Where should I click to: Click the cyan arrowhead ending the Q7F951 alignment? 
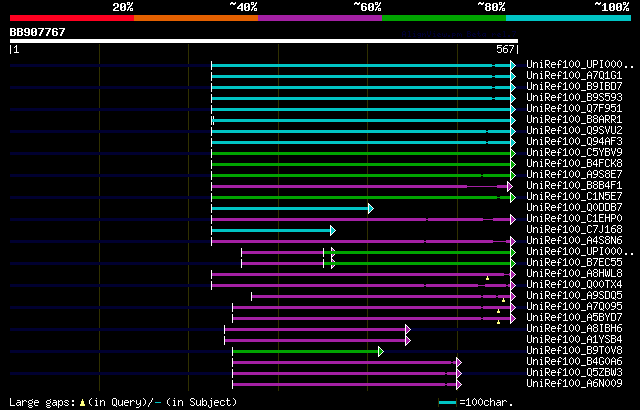pyautogui.click(x=513, y=109)
